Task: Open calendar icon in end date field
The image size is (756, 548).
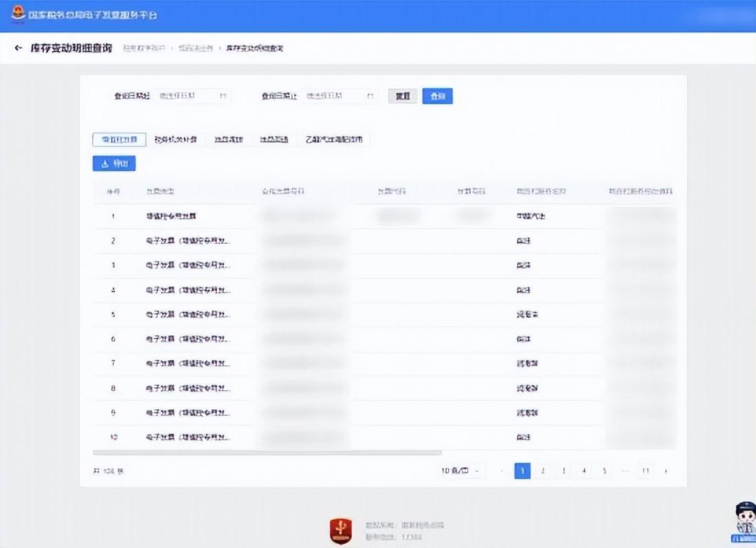Action: (x=370, y=96)
